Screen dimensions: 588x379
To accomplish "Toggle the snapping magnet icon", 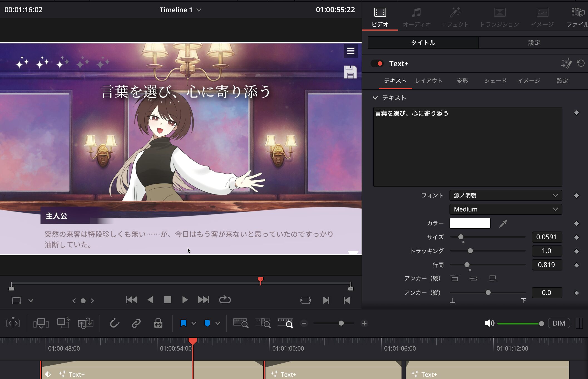I will 114,323.
